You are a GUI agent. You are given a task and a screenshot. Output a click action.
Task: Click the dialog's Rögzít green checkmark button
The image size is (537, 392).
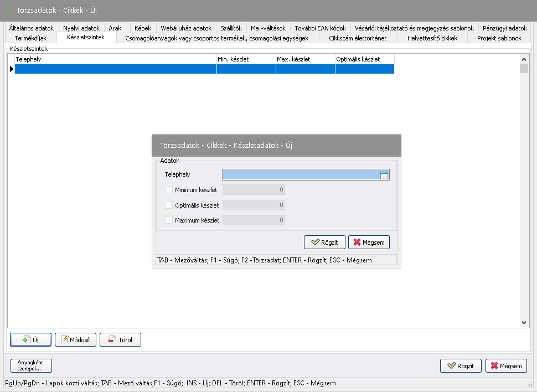[324, 242]
